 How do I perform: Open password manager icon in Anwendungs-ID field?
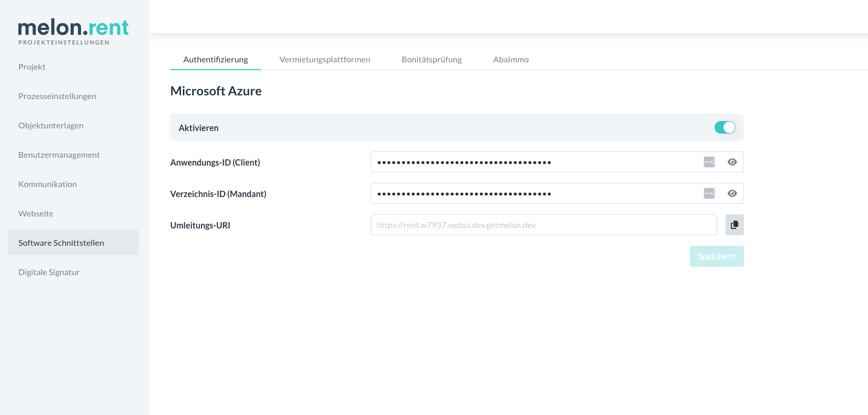[709, 162]
